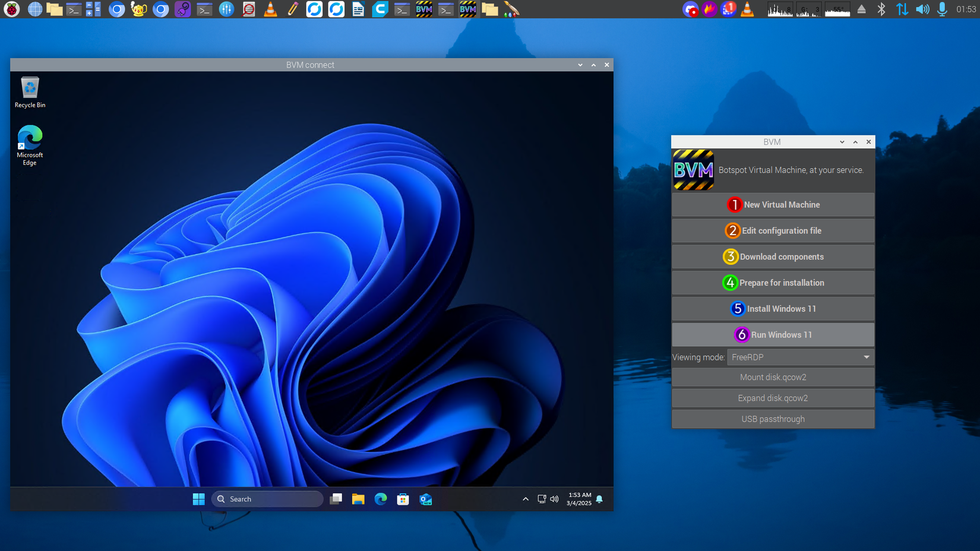
Task: Open Edge inside the Windows 11 VM taskbar
Action: pyautogui.click(x=381, y=499)
